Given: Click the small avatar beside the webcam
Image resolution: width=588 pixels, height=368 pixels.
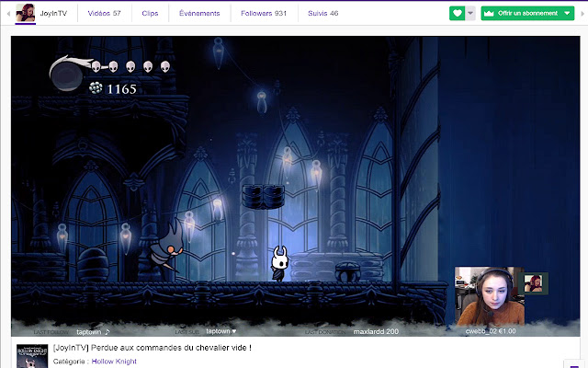Looking at the screenshot, I should click(533, 283).
